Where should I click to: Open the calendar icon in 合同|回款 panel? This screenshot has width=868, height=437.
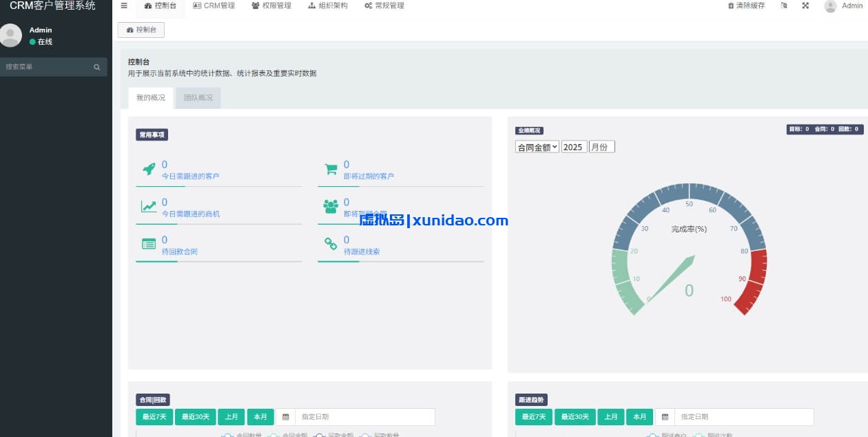pos(286,416)
